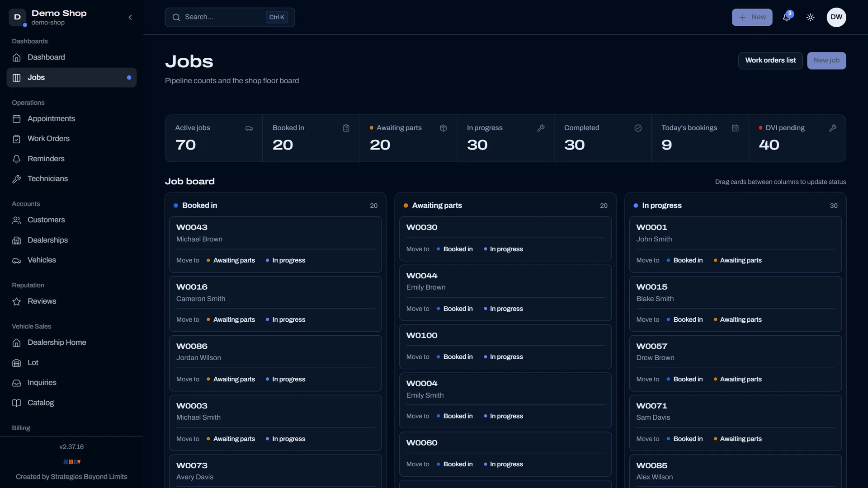
Task: Click the Inquiries inbox icon
Action: 17,383
